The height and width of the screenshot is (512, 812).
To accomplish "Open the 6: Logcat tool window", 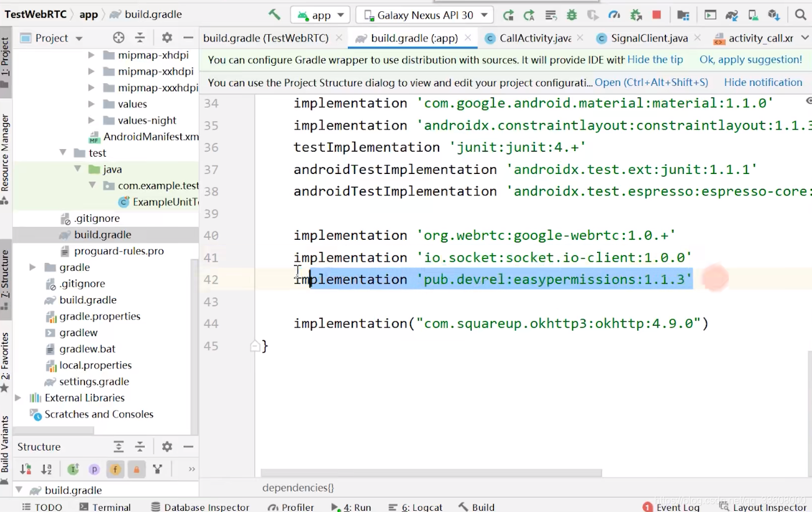I will [x=415, y=507].
